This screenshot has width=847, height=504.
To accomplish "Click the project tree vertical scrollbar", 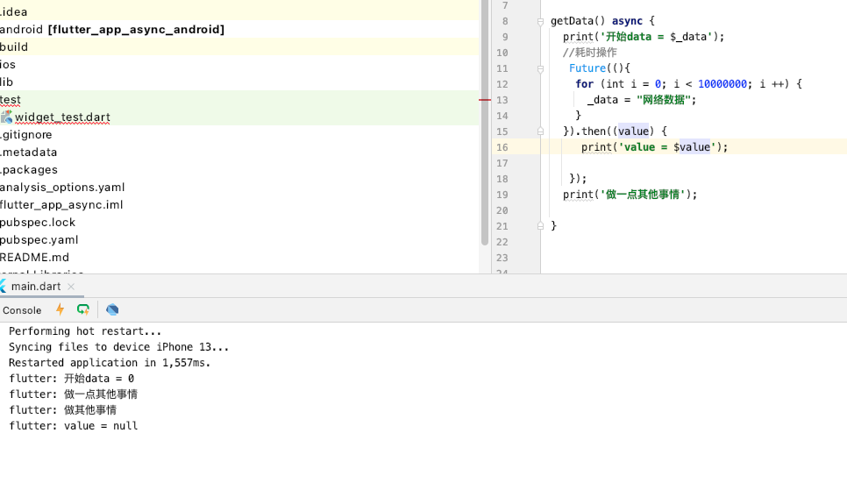I will tap(485, 124).
